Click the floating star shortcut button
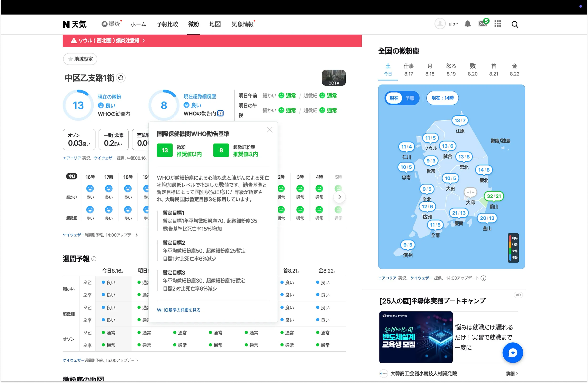The width and height of the screenshot is (588, 383). (x=513, y=353)
